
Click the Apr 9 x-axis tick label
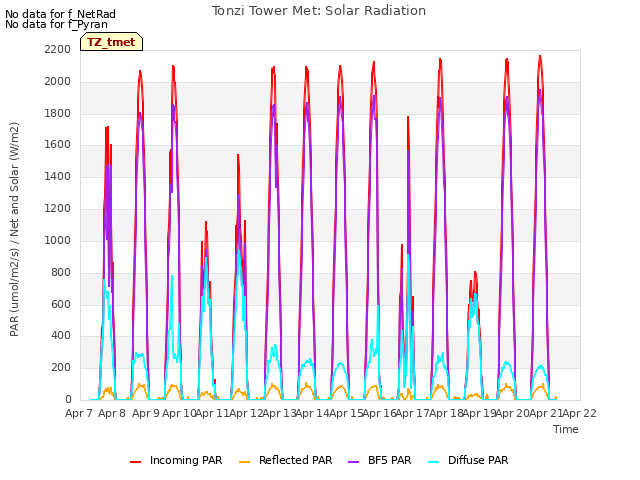coord(146,413)
